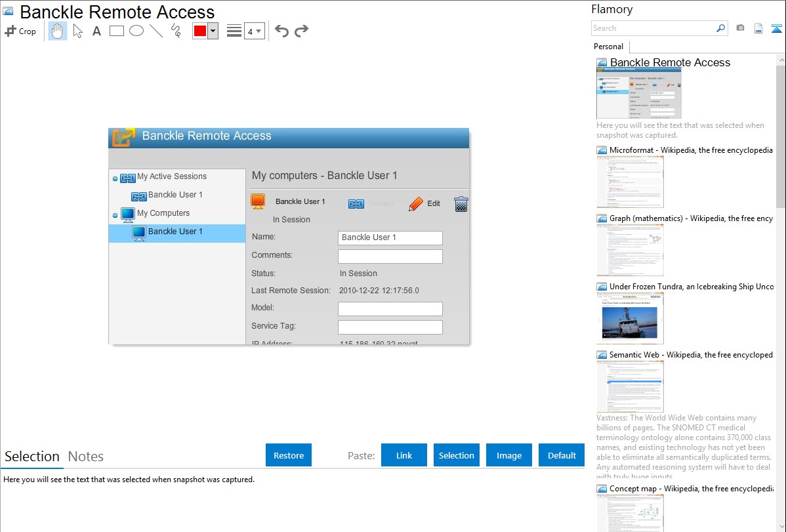The width and height of the screenshot is (786, 532).
Task: Click the Comments input field
Action: 390,256
